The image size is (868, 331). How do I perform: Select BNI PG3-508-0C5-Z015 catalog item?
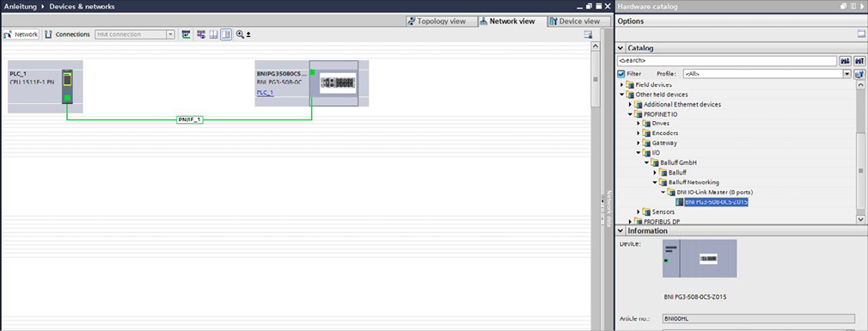(x=717, y=202)
